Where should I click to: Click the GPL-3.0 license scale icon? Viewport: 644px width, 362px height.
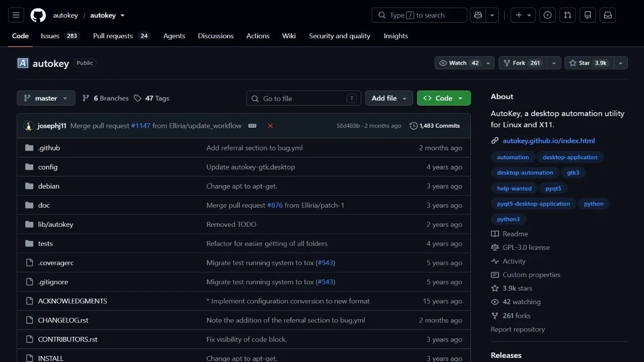[495, 247]
